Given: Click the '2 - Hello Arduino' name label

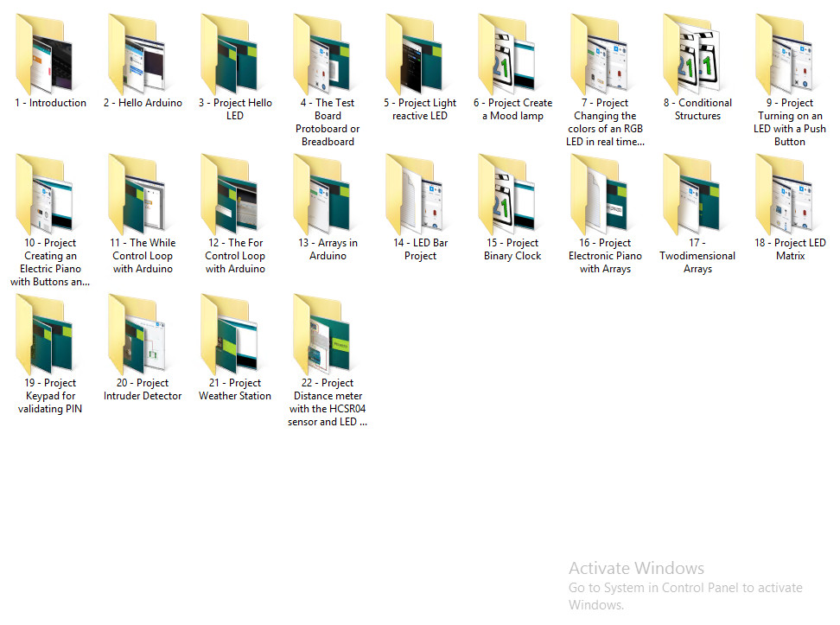Looking at the screenshot, I should click(x=143, y=103).
